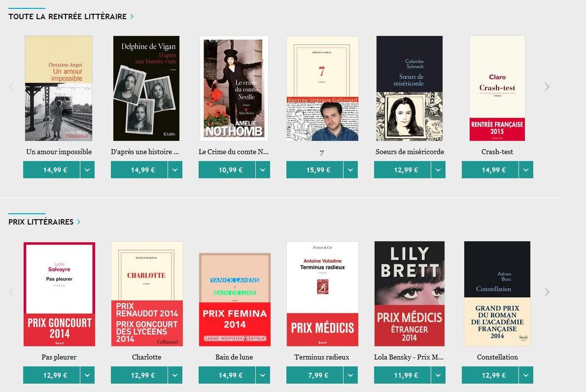Select the Lily Brett Lola Bensky cover

[x=410, y=294]
